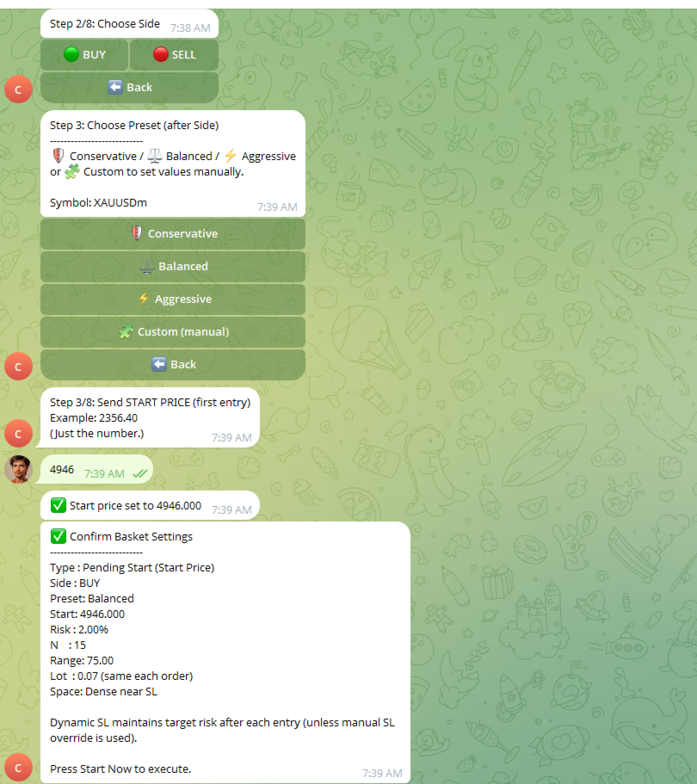Screen dimensions: 697x784
Task: Click the green BUY button
Action: pyautogui.click(x=84, y=54)
